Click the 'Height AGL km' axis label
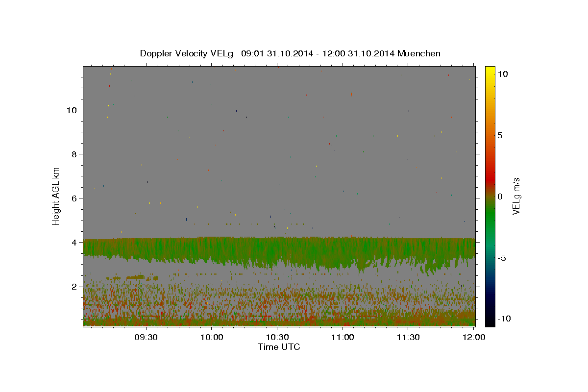 [x=56, y=196]
